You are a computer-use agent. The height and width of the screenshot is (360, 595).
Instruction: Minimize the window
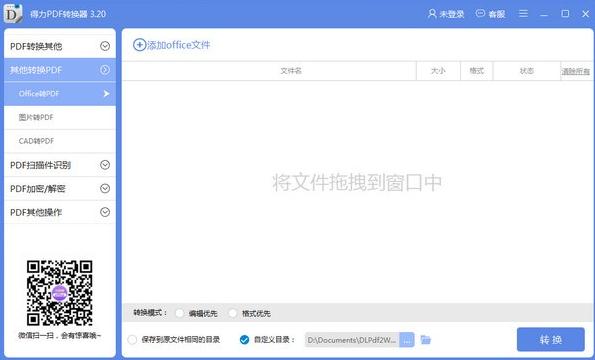(544, 14)
